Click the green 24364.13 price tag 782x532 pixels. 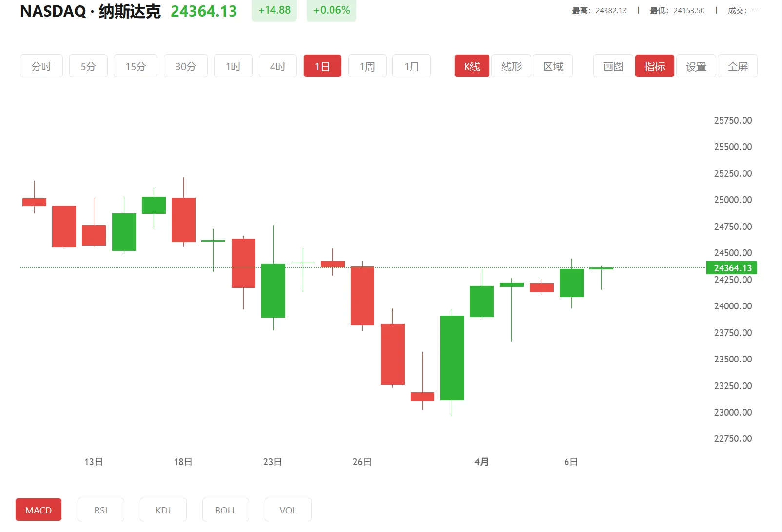coord(732,267)
